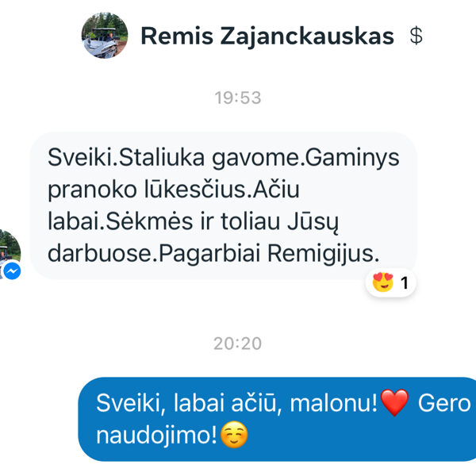Click the reaction count number 1
This screenshot has height=476, width=476.
[405, 283]
